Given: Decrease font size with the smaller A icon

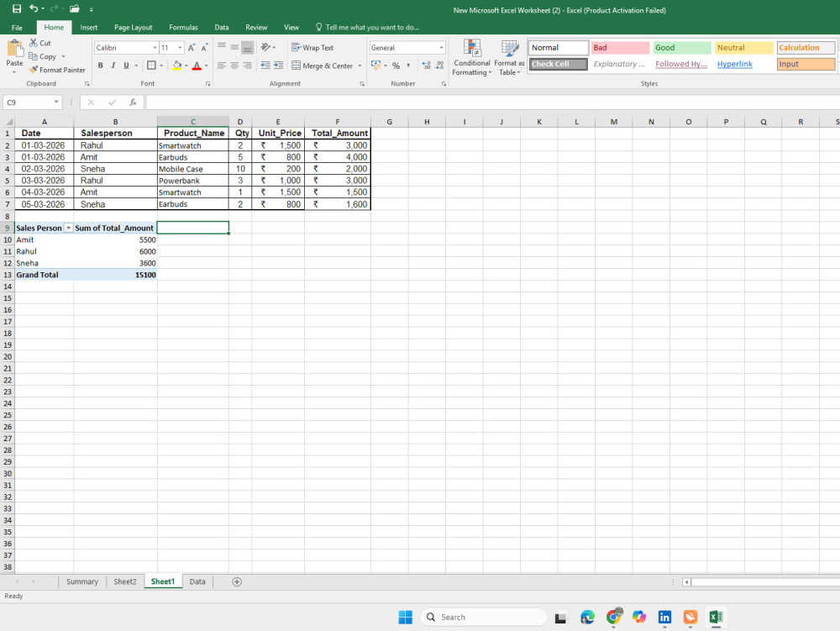Looking at the screenshot, I should pos(204,48).
